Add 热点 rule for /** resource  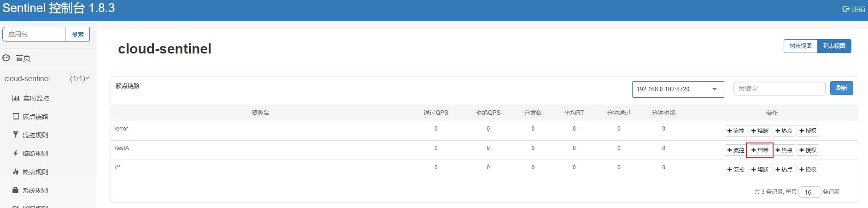coord(784,170)
